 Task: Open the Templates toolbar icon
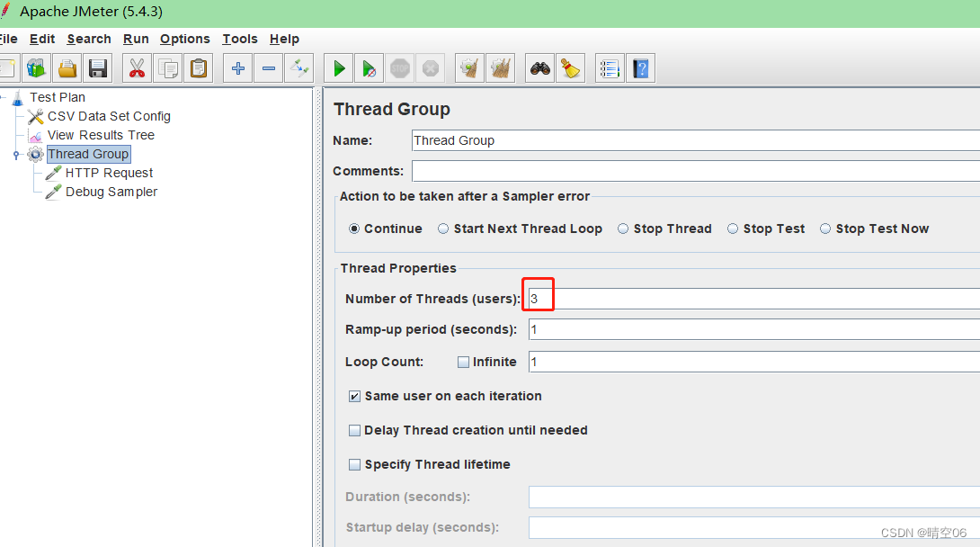(x=36, y=68)
